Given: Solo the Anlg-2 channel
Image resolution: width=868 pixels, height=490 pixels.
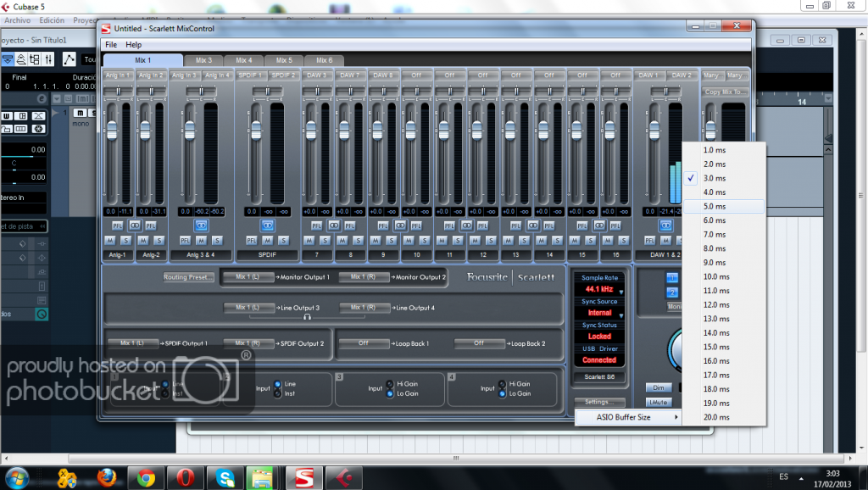Looking at the screenshot, I should coord(158,241).
